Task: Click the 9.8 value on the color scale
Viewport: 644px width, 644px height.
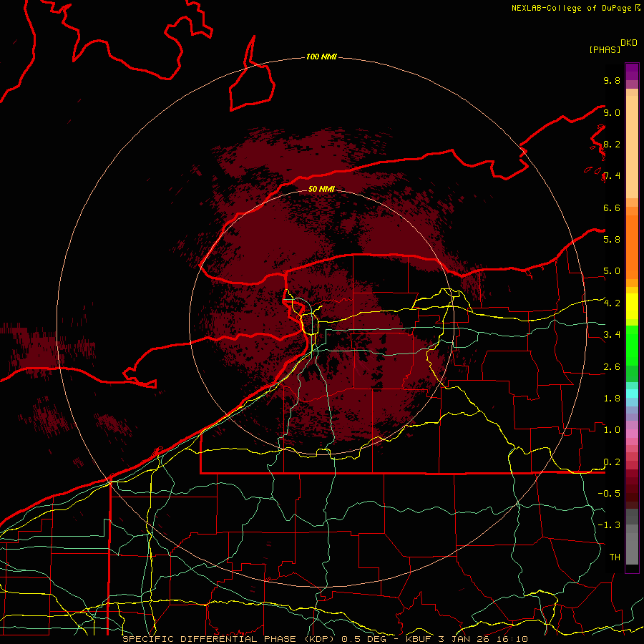Action: pos(612,80)
